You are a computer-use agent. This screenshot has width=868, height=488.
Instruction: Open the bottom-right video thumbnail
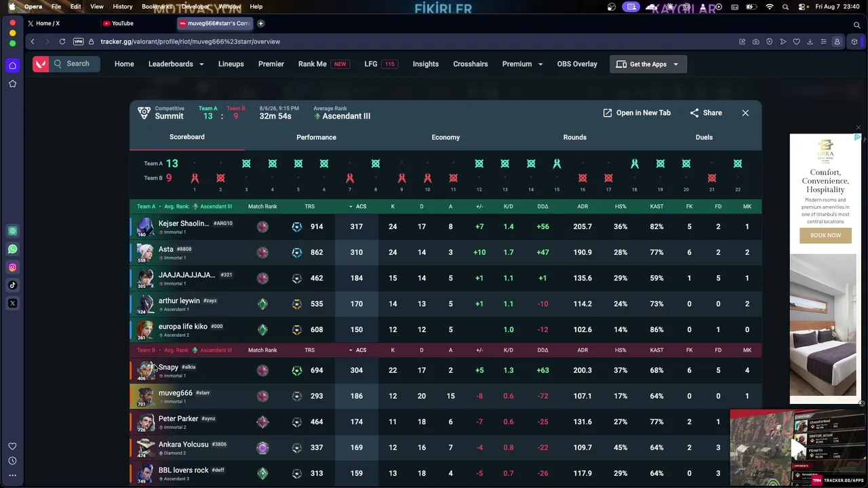[798, 447]
